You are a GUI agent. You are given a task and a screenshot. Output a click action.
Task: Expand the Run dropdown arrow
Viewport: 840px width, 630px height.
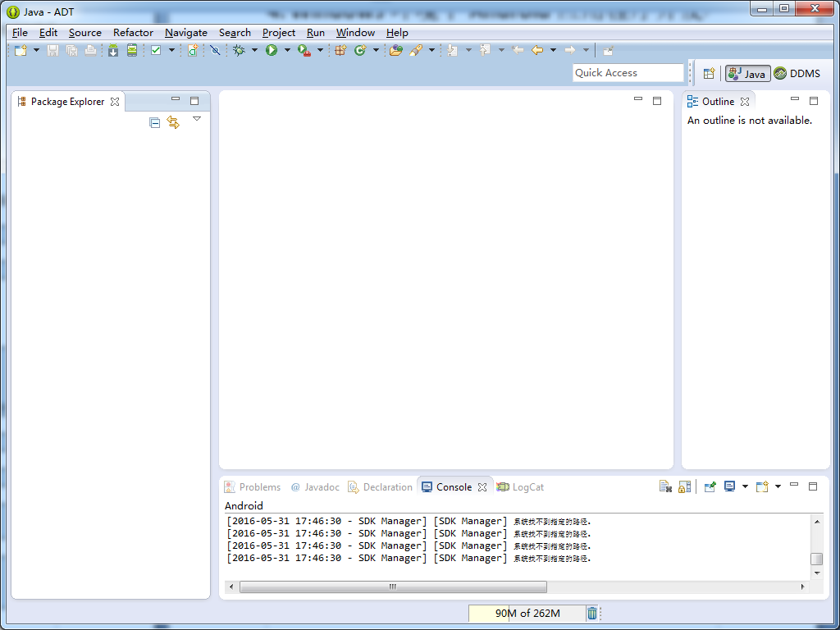[x=287, y=50]
